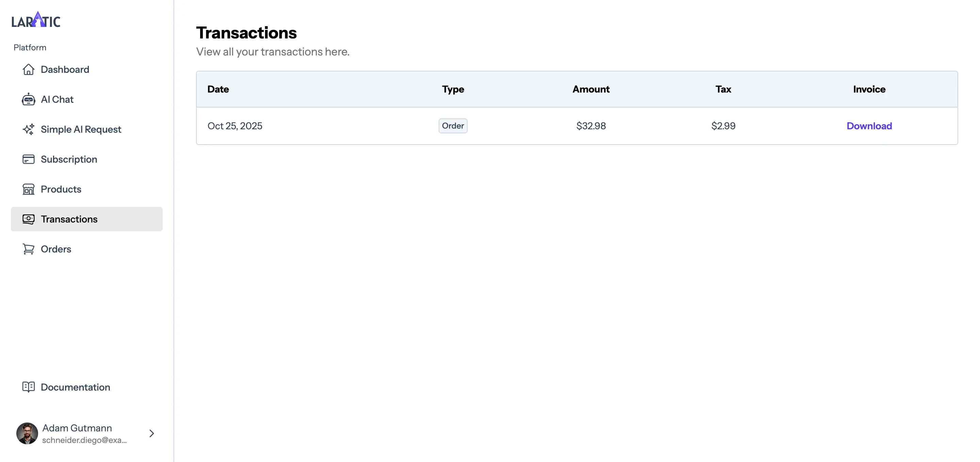Select the Products storefront icon

(x=28, y=189)
